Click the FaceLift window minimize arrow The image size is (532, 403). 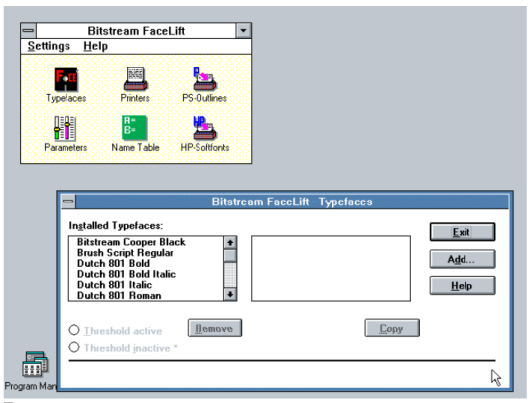pos(243,31)
